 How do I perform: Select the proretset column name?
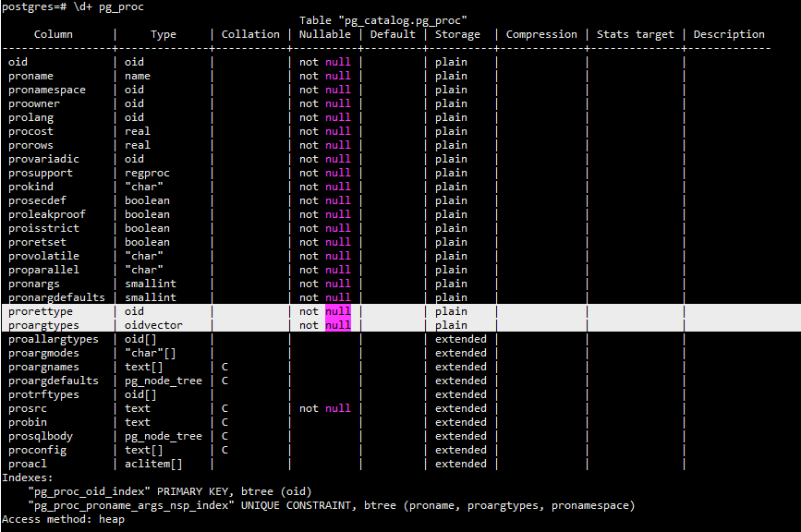point(37,242)
